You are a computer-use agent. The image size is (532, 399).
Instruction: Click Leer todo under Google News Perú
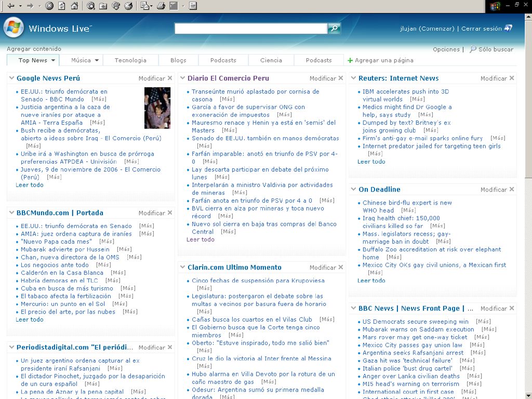click(30, 185)
